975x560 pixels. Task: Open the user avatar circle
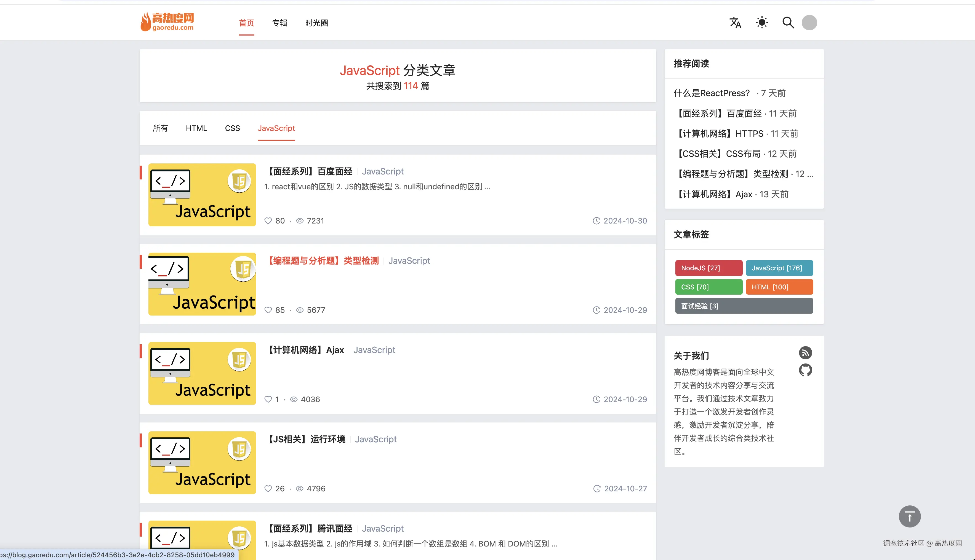pyautogui.click(x=809, y=23)
